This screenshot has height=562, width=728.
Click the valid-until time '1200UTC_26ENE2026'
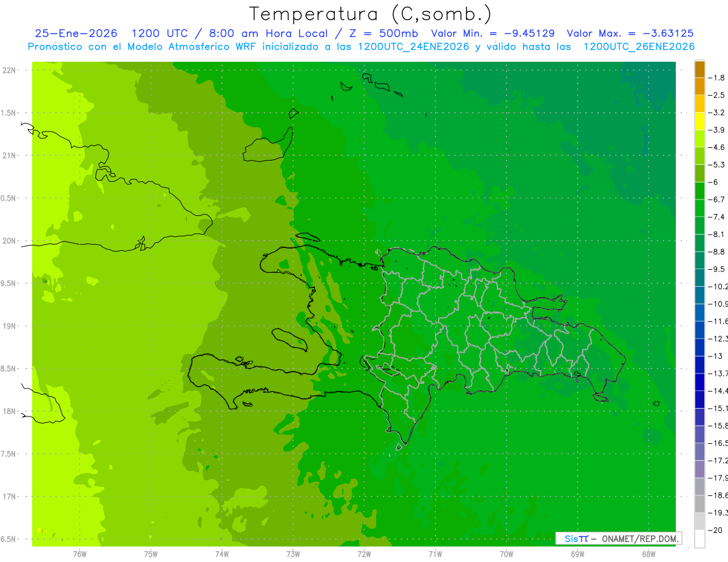[x=639, y=47]
